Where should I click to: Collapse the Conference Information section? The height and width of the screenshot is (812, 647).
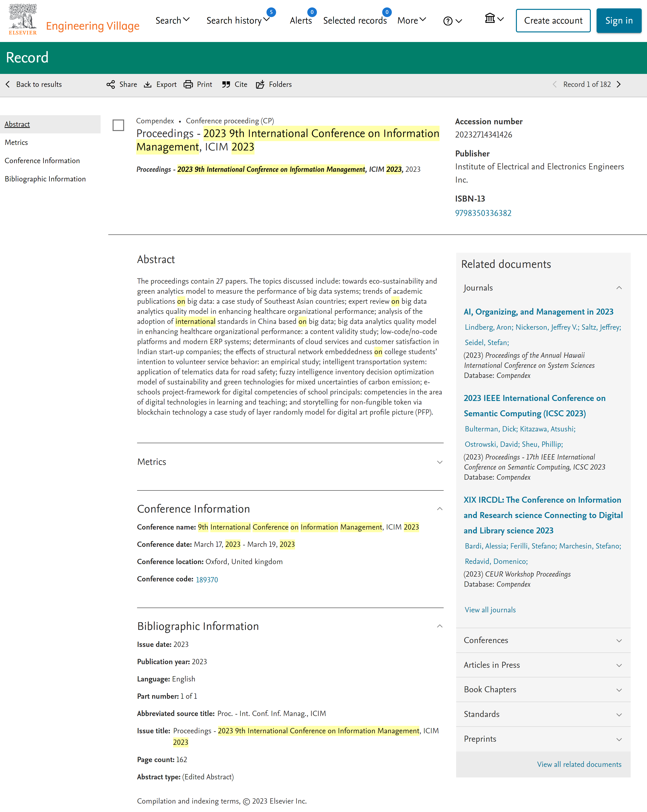point(439,509)
